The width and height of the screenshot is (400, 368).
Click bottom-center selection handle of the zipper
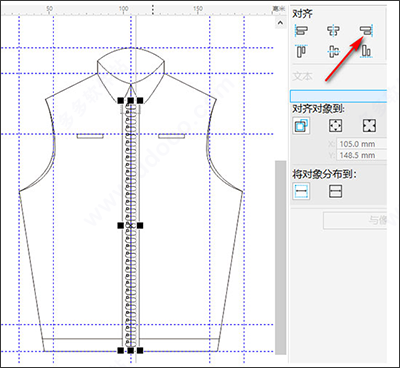[131, 350]
